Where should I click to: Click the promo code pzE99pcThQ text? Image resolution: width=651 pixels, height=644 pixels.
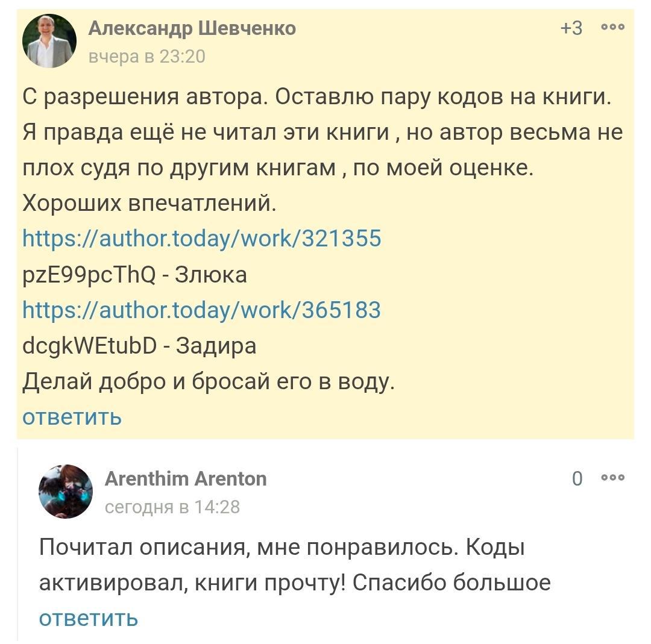pos(89,275)
